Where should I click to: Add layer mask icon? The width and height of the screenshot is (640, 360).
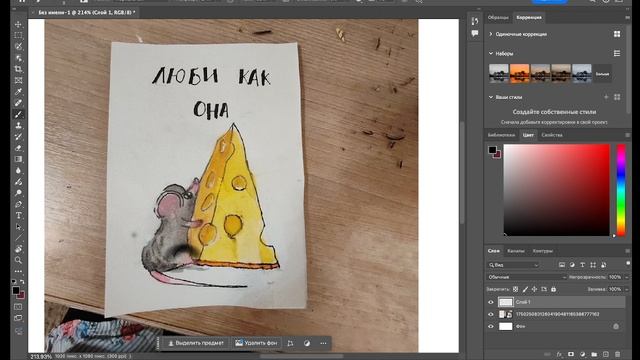point(571,354)
